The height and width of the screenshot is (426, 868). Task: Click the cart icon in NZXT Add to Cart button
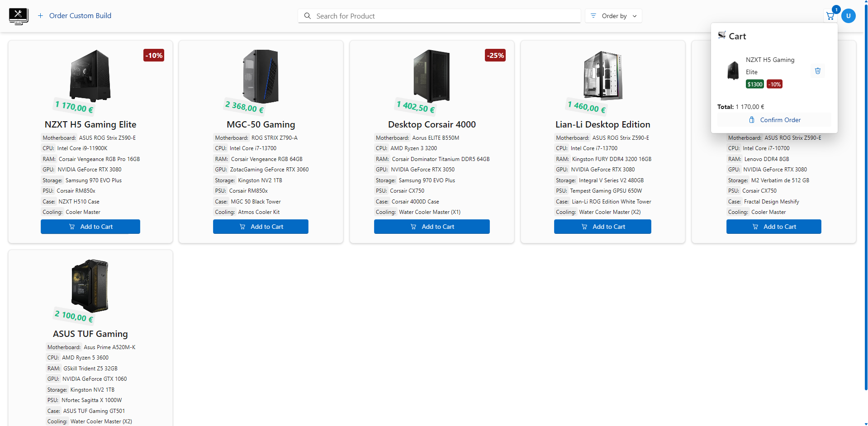pos(72,227)
